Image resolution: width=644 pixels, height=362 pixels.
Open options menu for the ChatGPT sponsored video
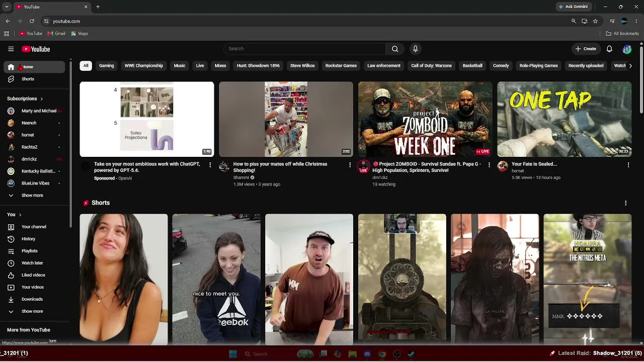coord(210,165)
